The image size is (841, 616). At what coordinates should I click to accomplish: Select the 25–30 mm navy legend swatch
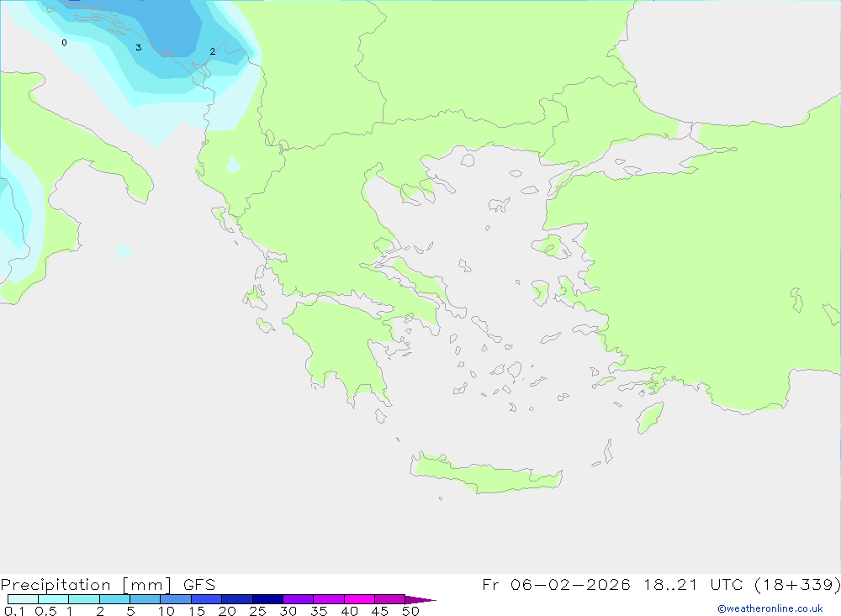point(267,599)
